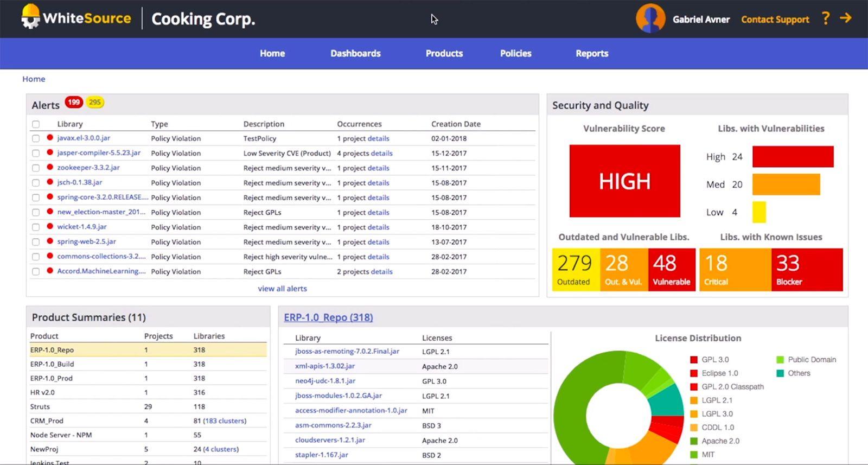Go to the Policies menu item
This screenshot has width=868, height=465.
[515, 53]
